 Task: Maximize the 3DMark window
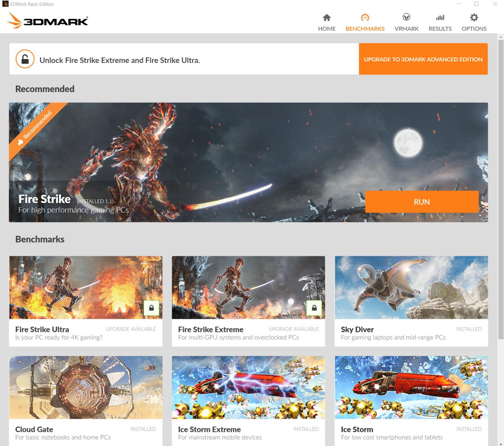point(476,4)
